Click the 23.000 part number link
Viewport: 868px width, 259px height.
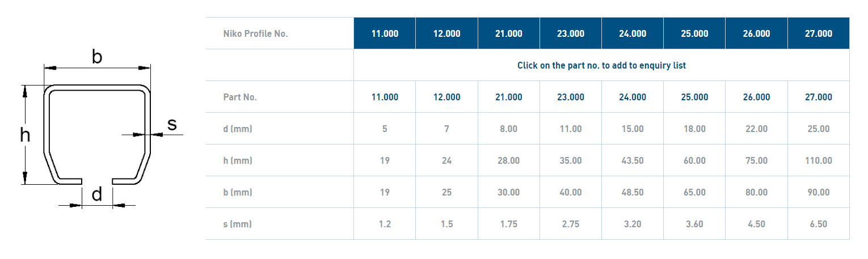click(570, 97)
